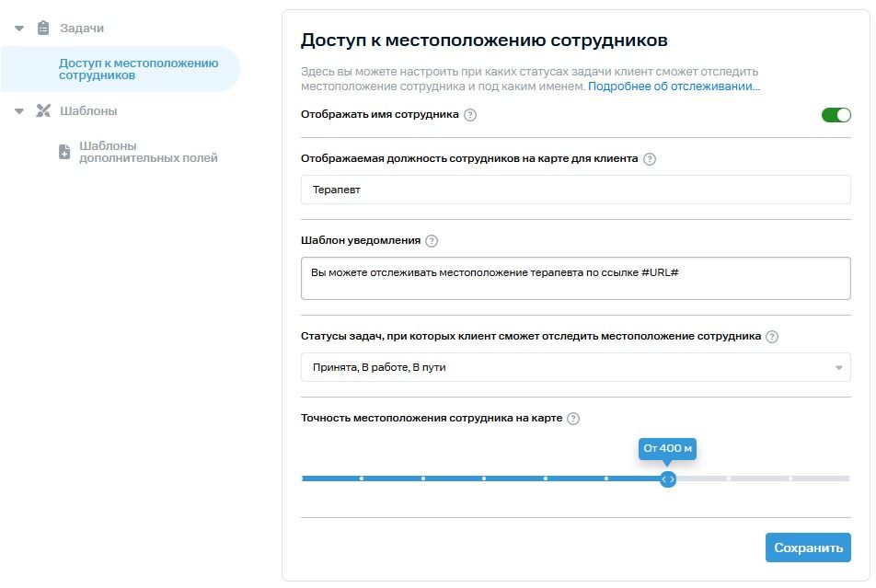Click the Задачи clipboard icon

tap(43, 29)
